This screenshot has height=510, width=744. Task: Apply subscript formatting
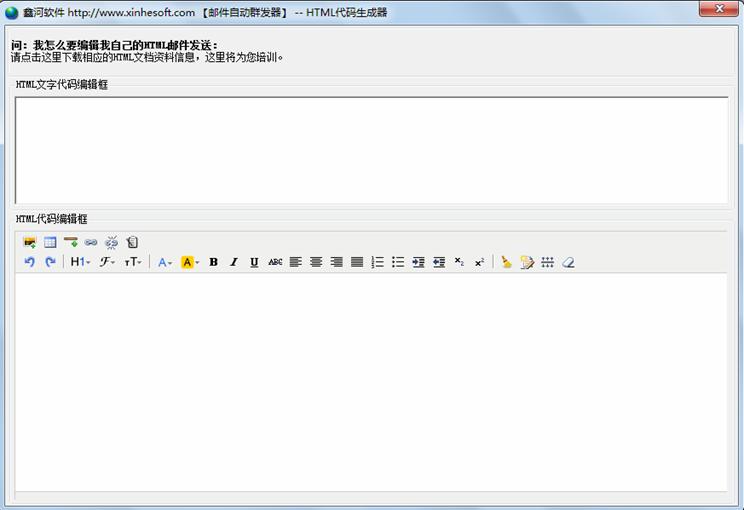point(459,262)
